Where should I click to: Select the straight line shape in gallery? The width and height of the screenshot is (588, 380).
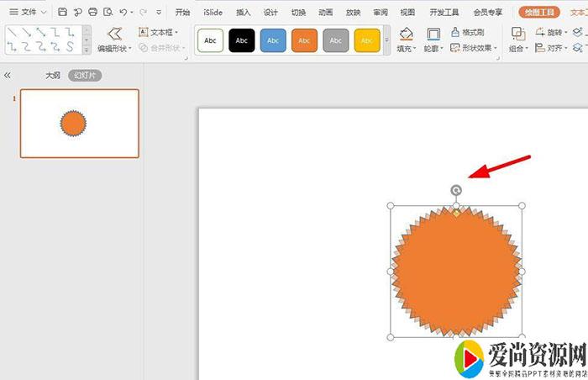[14, 31]
